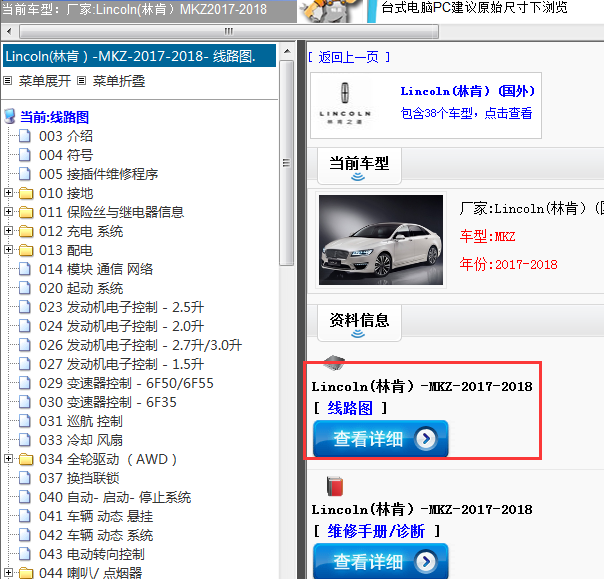604x579 pixels.
Task: Click the 菜单折叠 collapse-all menu icon
Action: (81, 81)
